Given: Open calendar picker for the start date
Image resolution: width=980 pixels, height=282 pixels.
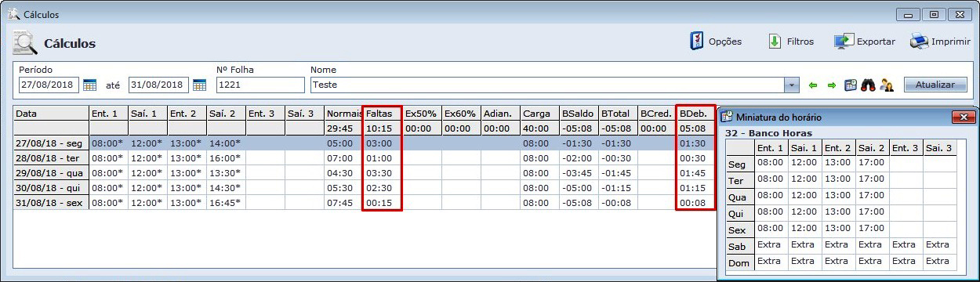Looking at the screenshot, I should [x=89, y=85].
